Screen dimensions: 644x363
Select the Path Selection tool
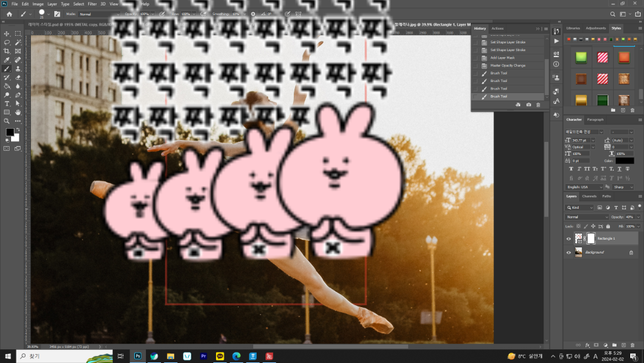[x=18, y=103]
